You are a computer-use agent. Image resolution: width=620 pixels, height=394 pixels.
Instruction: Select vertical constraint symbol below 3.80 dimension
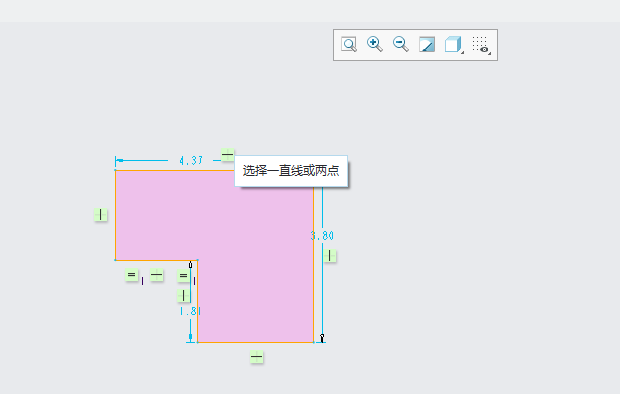(x=330, y=256)
